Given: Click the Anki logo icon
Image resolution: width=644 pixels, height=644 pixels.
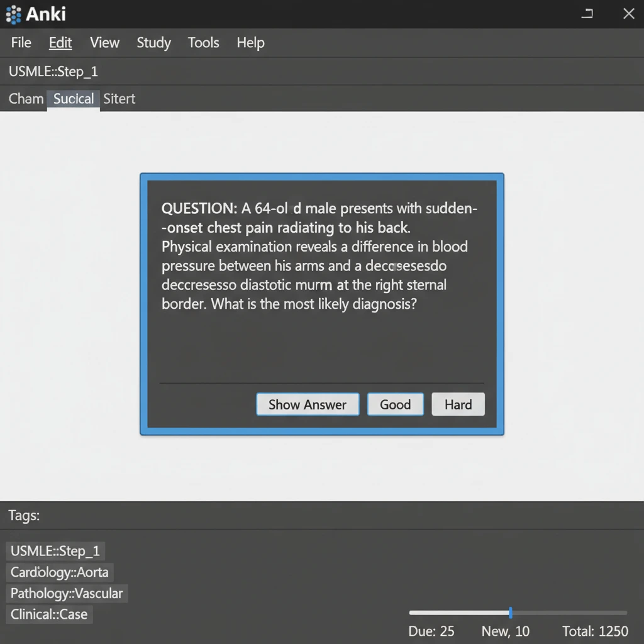Looking at the screenshot, I should [14, 14].
